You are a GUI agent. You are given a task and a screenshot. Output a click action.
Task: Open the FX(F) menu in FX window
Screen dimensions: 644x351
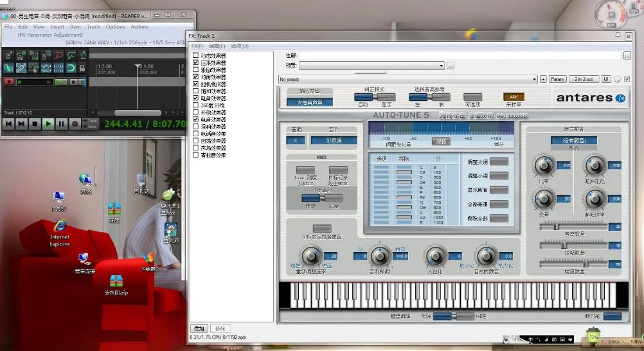(197, 46)
